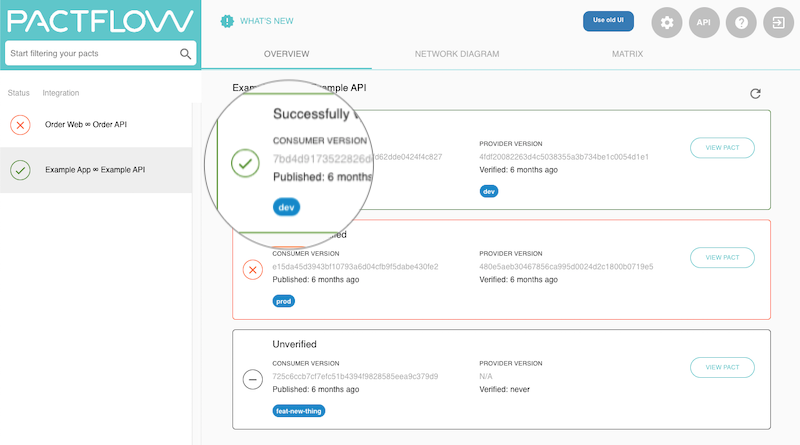This screenshot has width=800, height=445.
Task: Click the What's New alert icon
Action: click(x=227, y=21)
